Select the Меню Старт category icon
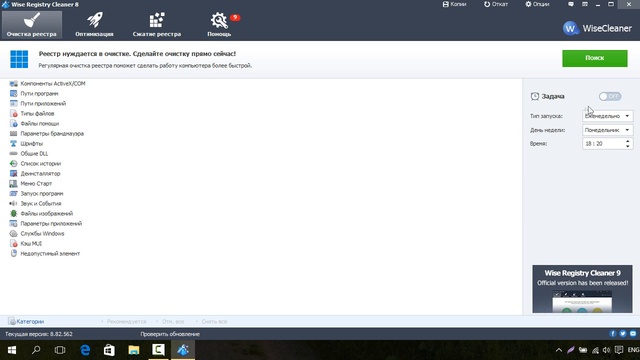 pyautogui.click(x=13, y=183)
